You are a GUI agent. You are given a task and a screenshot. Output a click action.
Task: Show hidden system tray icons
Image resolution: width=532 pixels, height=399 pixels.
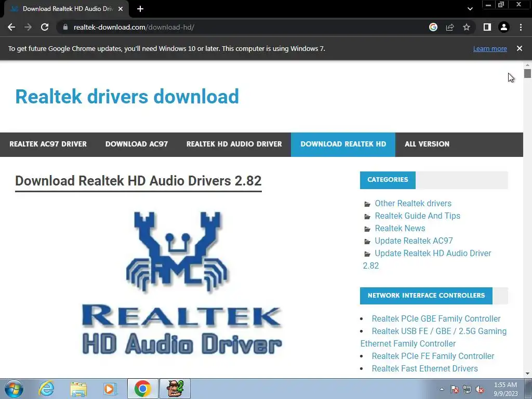click(442, 389)
